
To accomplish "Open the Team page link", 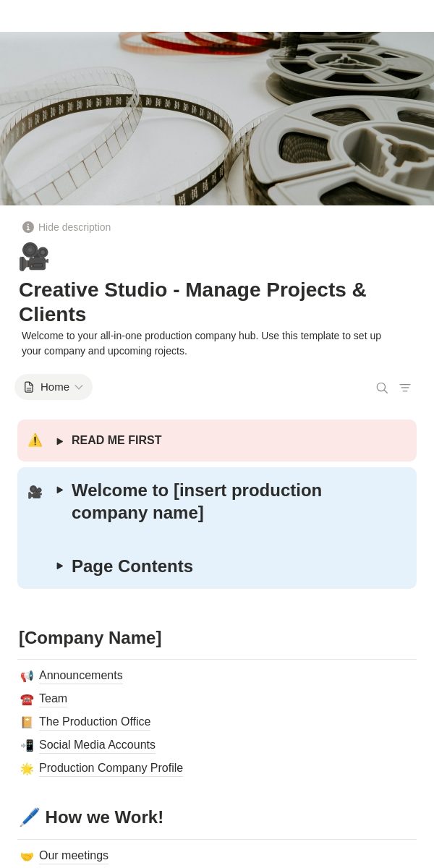I will [53, 699].
